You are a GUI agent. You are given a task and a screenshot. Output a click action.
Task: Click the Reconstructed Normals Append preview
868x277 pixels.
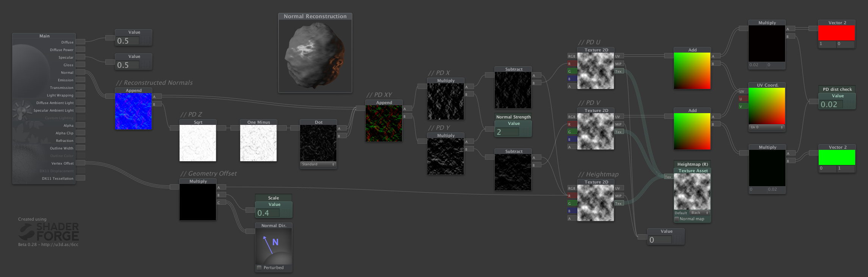[133, 111]
